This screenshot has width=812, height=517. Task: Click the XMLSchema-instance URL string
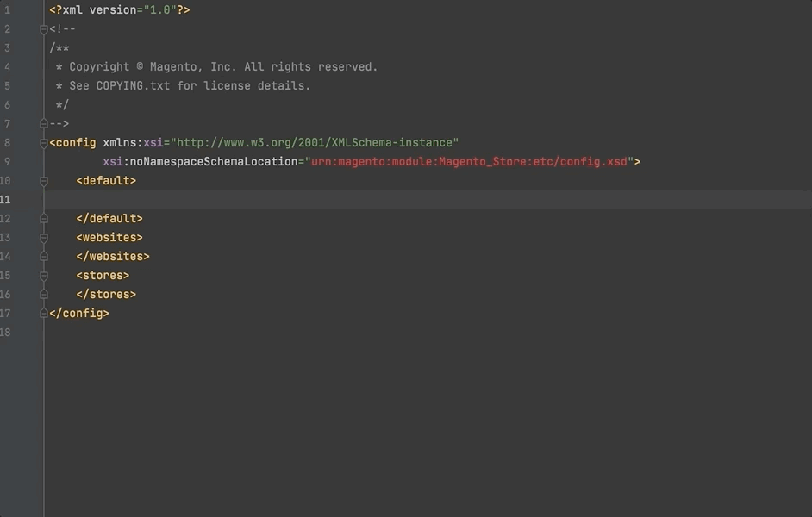click(317, 143)
